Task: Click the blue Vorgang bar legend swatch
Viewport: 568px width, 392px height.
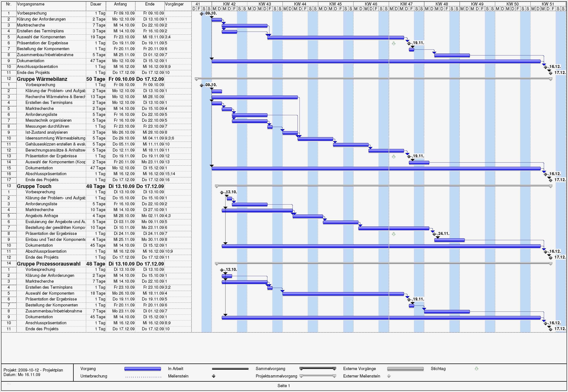Action: point(143,369)
